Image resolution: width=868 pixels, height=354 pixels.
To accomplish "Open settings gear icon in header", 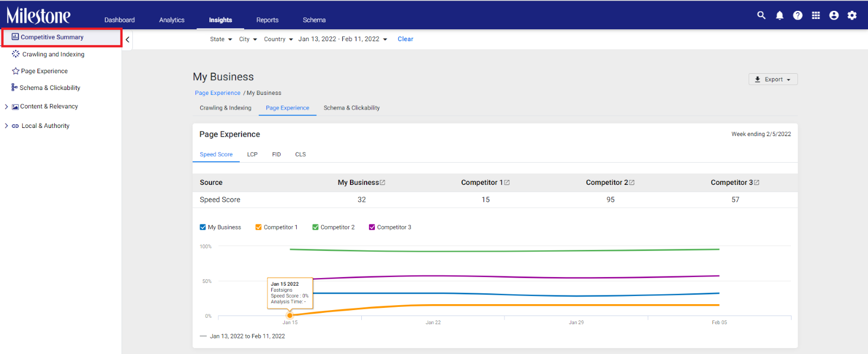I will coord(852,15).
